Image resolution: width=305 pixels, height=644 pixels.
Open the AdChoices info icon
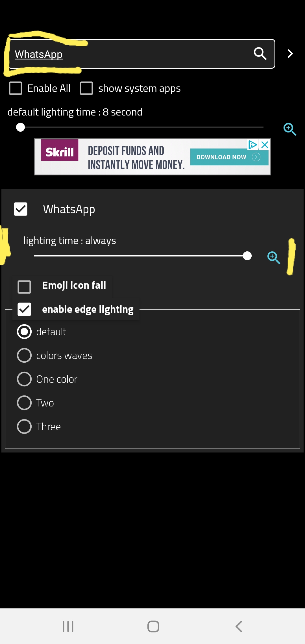(x=252, y=145)
